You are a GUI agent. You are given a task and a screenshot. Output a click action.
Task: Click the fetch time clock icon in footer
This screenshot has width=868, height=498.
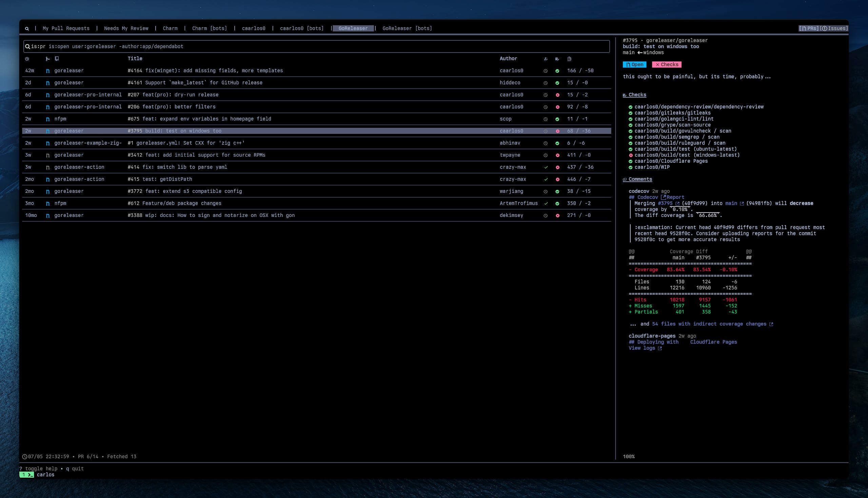[x=25, y=457]
